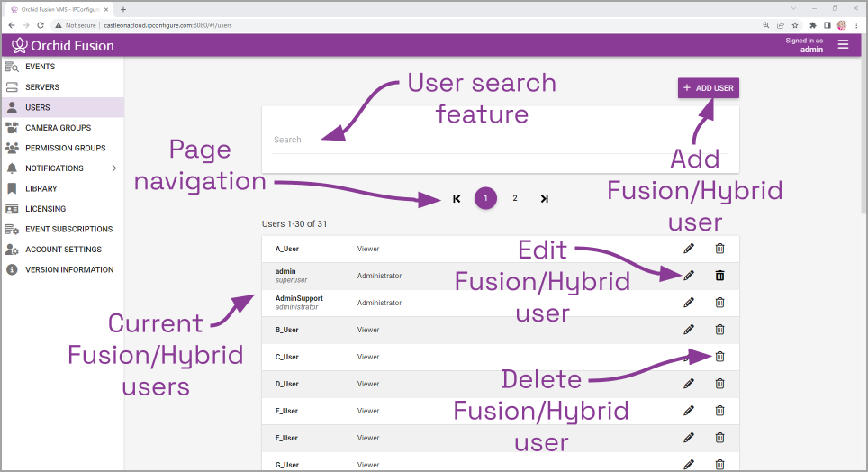Select users page 1

coord(485,198)
